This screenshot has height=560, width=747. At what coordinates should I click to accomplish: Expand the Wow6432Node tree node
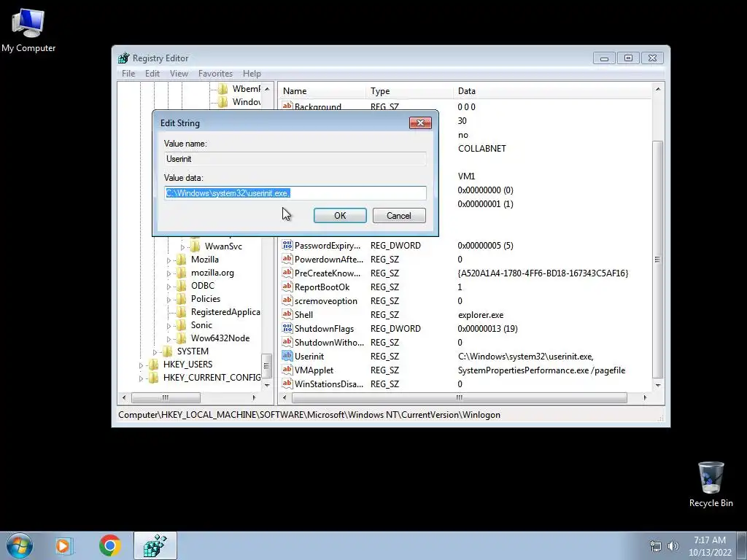(x=169, y=339)
